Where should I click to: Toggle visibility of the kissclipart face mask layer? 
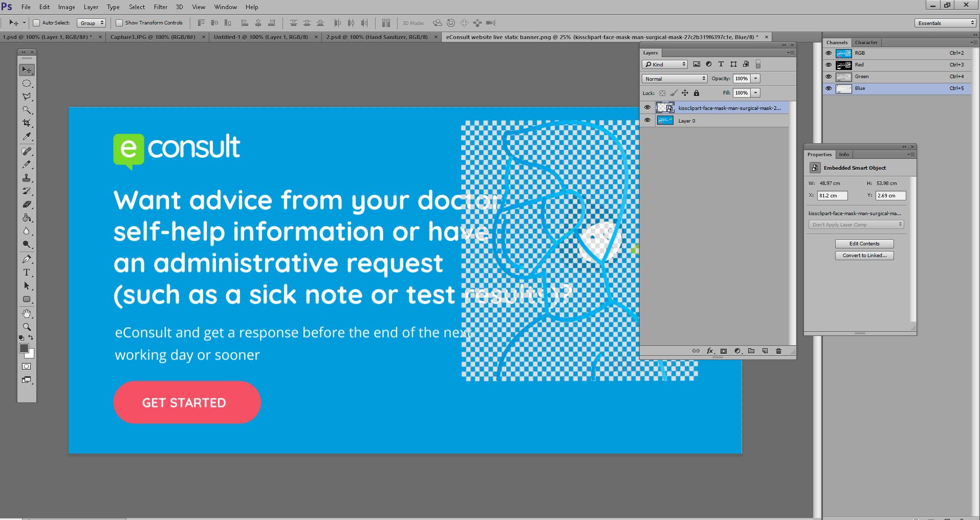point(647,107)
